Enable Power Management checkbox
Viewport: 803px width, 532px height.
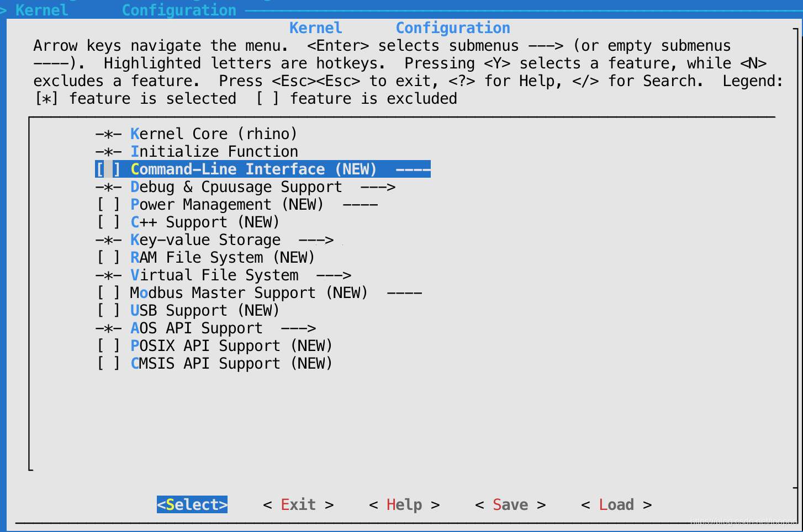108,205
